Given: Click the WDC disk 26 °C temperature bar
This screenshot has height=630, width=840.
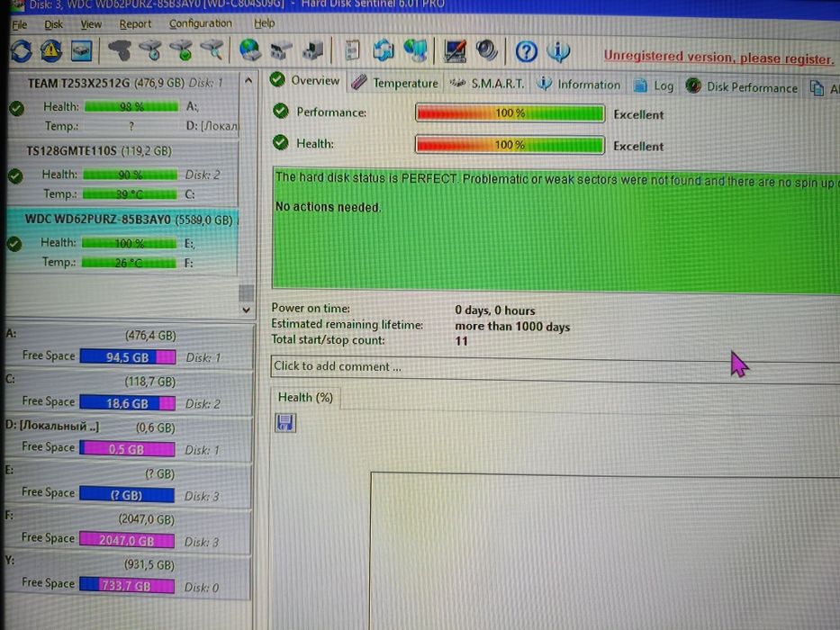Looking at the screenshot, I should pos(129,263).
